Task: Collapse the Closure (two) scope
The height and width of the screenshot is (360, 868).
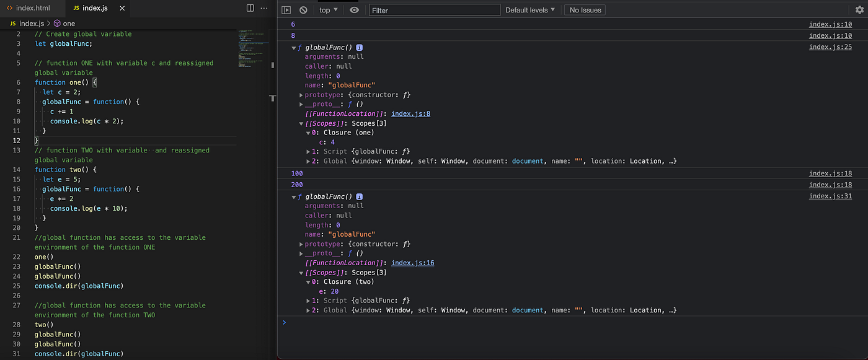Action: pos(308,281)
